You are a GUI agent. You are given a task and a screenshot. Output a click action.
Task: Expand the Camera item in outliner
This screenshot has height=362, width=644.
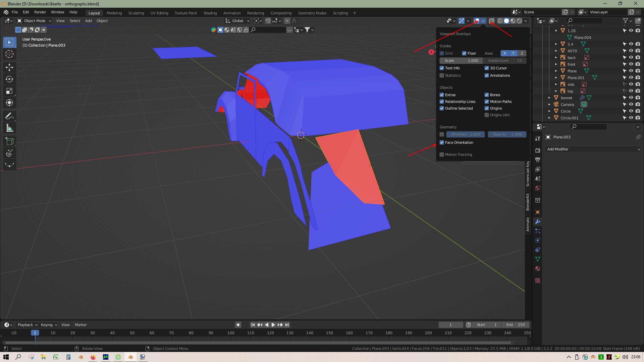click(x=549, y=105)
